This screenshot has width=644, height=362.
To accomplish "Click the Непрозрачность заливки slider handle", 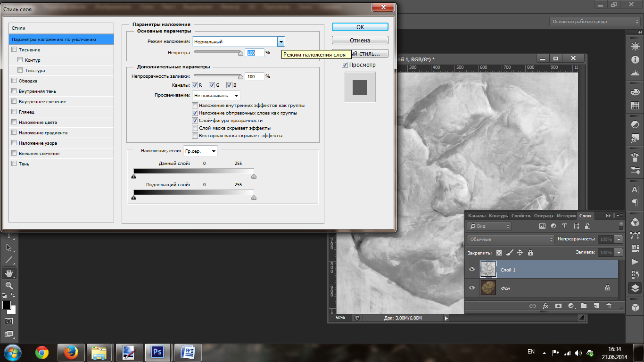I will pos(240,77).
